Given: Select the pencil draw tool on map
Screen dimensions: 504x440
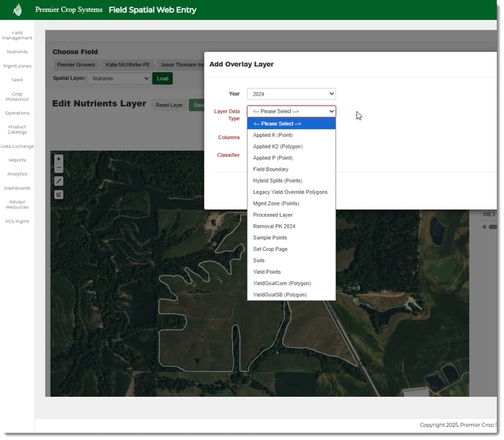Looking at the screenshot, I should coord(59,181).
